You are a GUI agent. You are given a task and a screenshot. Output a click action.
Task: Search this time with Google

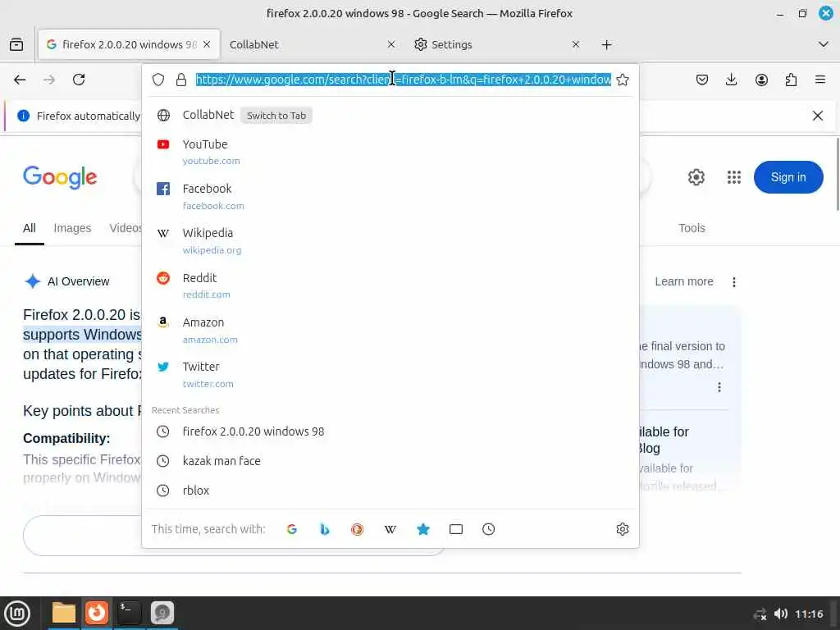point(292,529)
